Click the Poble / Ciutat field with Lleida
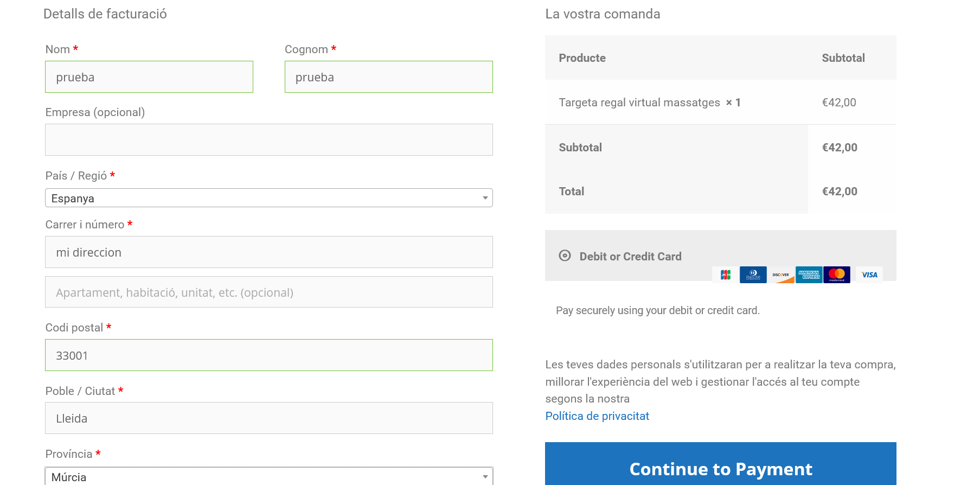This screenshot has height=485, width=980. [x=269, y=418]
